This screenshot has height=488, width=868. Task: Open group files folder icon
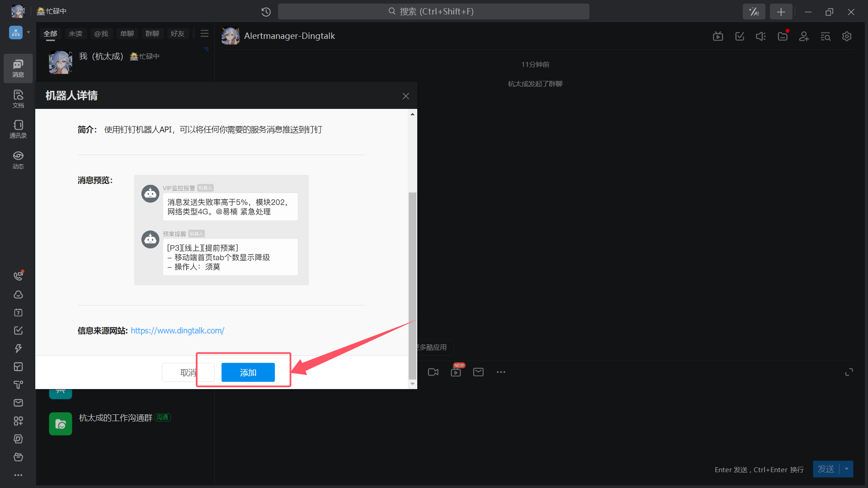(783, 36)
